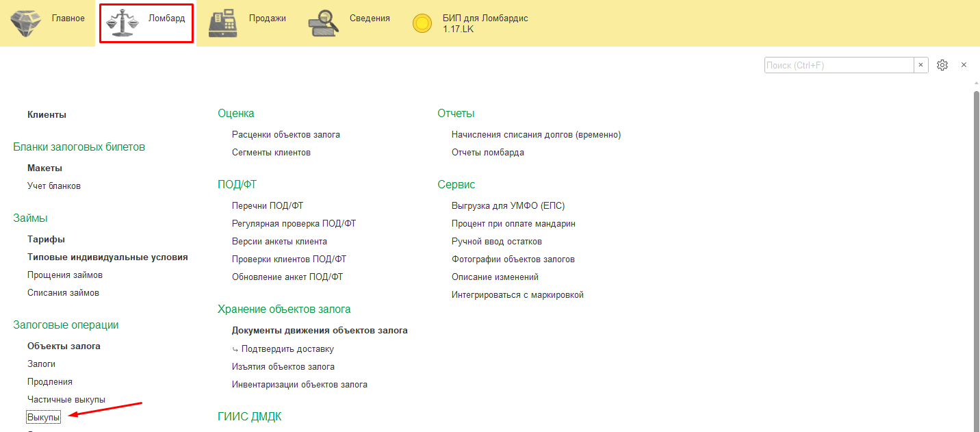Click the magnifier icon for Сведения
The width and height of the screenshot is (980, 432).
pyautogui.click(x=324, y=23)
